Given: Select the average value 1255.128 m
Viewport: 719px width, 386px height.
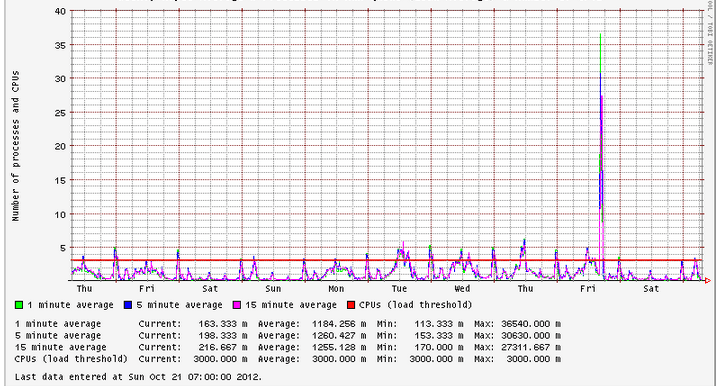Looking at the screenshot, I should click(x=339, y=347).
